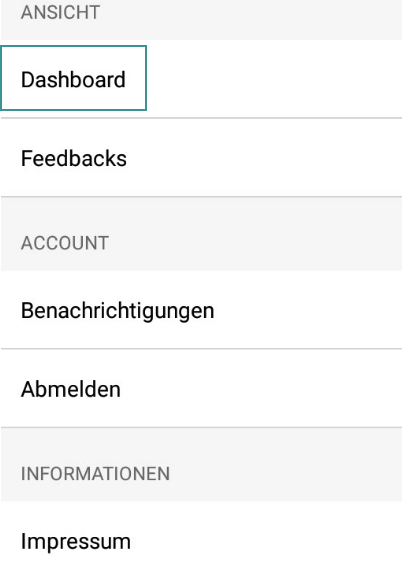This screenshot has height=566, width=402.
Task: Click the word Feedbacks
Action: pos(74,158)
